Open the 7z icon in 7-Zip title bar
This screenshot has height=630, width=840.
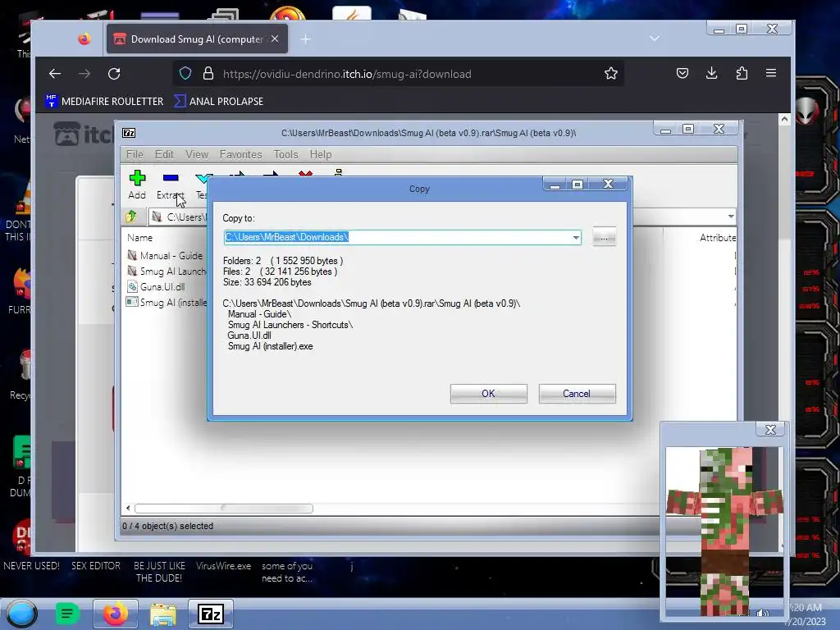tap(129, 133)
